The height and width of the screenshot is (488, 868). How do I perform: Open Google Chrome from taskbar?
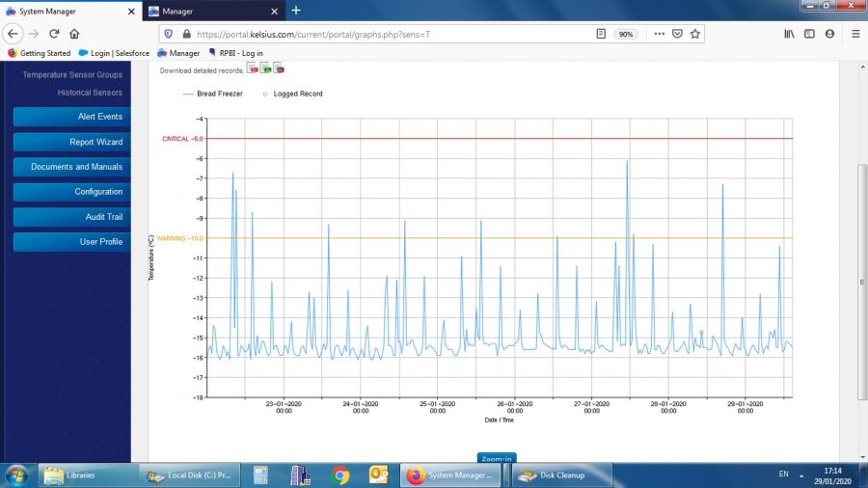coord(339,475)
